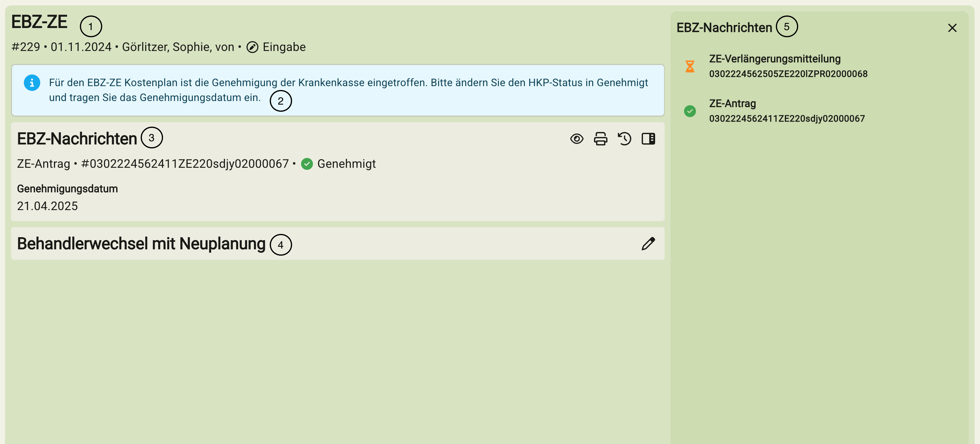Image resolution: width=980 pixels, height=444 pixels.
Task: Click the green Genehmigt check icon
Action: 307,164
